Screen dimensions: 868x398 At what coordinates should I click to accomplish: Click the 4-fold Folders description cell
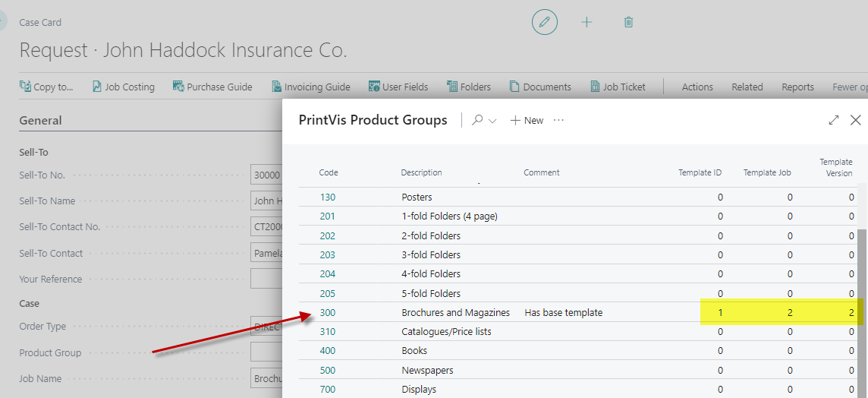click(431, 274)
